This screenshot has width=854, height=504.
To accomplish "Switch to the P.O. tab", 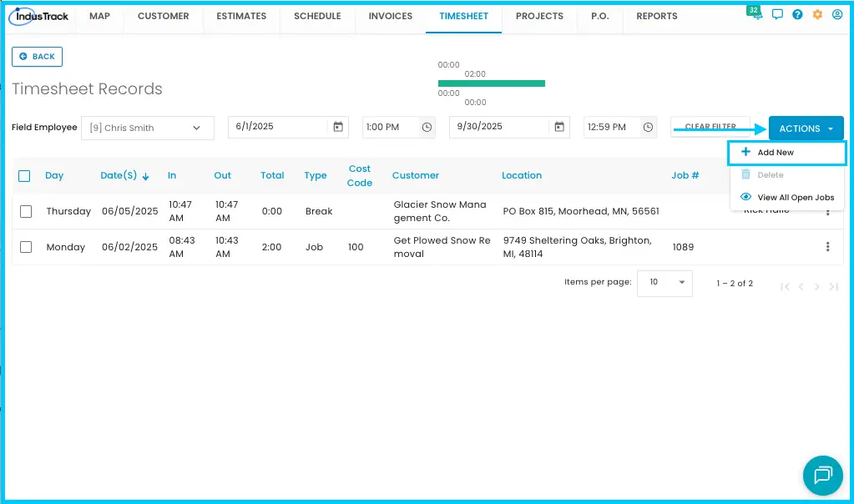I will [600, 17].
